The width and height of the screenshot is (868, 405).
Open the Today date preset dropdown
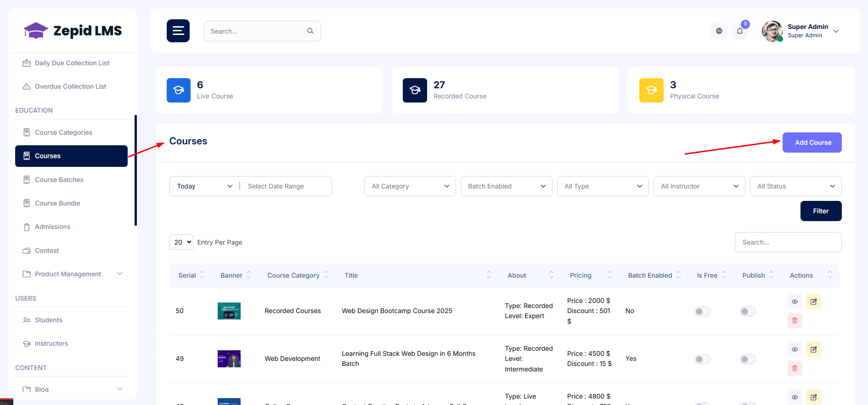[204, 186]
